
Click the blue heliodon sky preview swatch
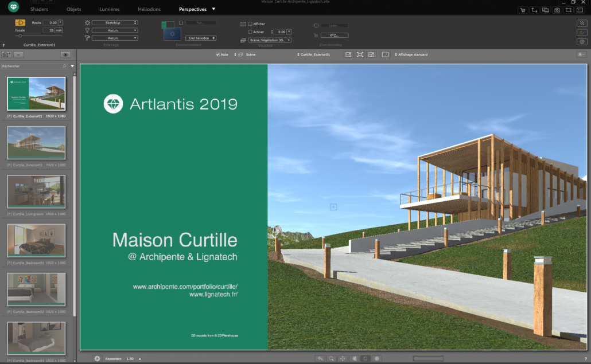click(x=172, y=34)
